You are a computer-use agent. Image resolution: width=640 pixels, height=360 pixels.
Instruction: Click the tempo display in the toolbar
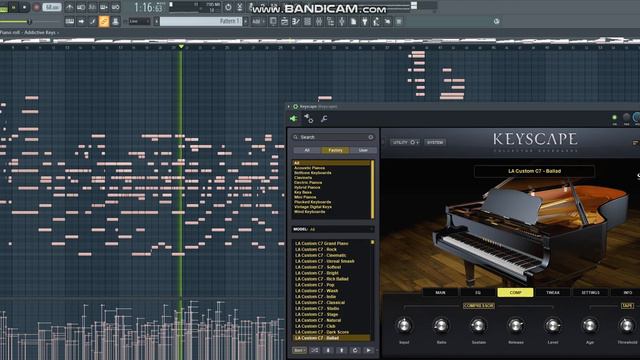click(51, 7)
